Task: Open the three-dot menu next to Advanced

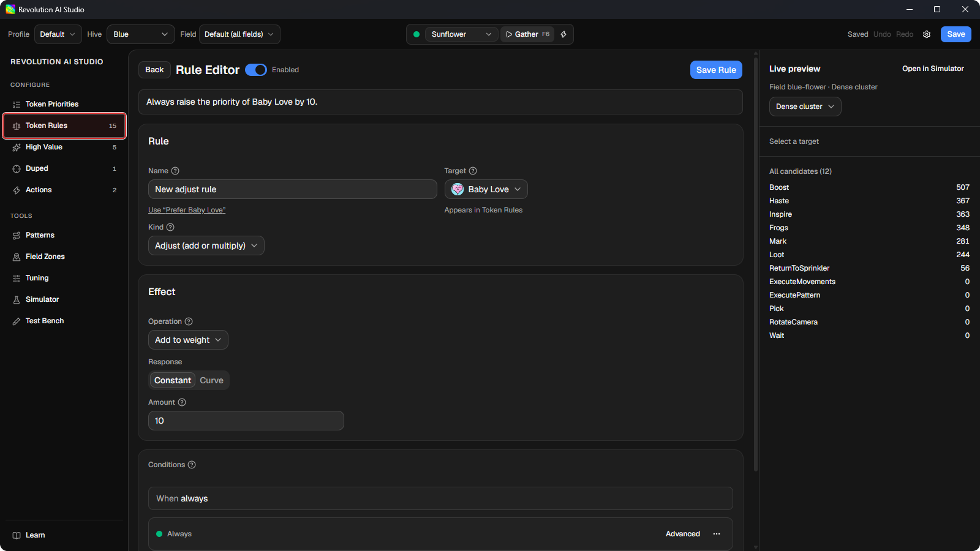Action: 717,534
